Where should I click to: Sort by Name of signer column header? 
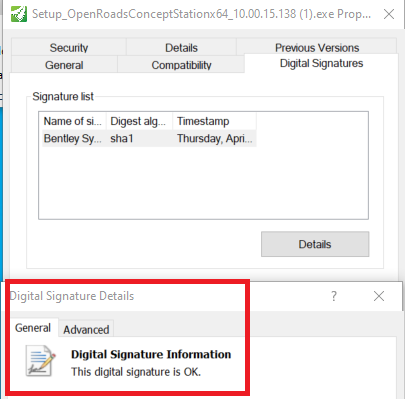pos(73,121)
